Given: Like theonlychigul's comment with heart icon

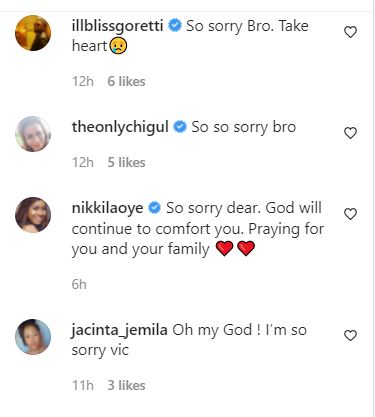Looking at the screenshot, I should pos(350,133).
